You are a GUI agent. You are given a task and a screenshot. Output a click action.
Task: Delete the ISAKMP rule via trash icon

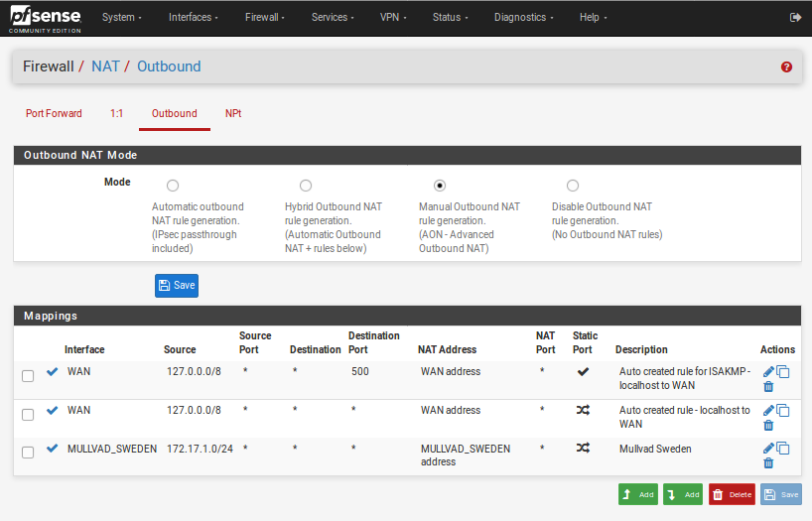(x=768, y=387)
